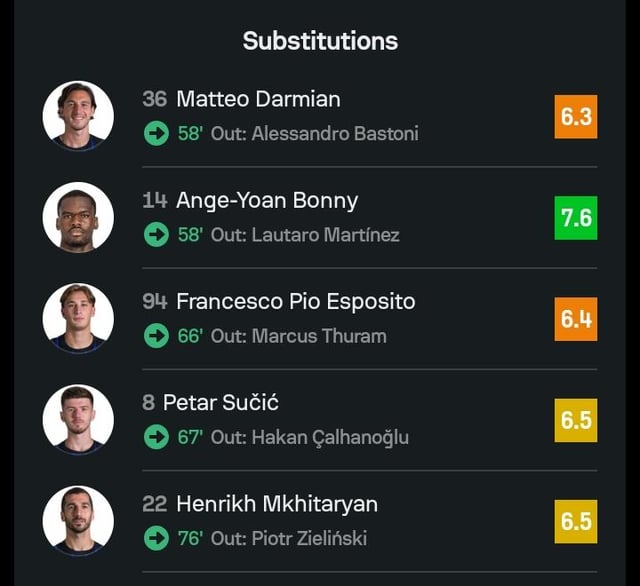Tap Petar Sučić's player photo
Viewport: 640px width, 586px height.
(78, 419)
